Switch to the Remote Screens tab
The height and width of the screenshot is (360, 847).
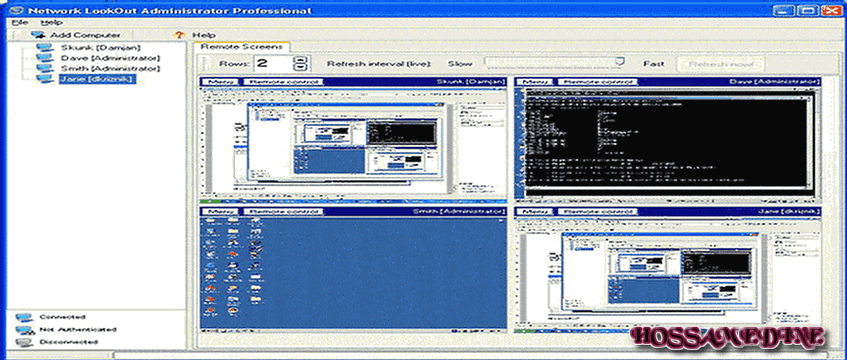(x=241, y=47)
